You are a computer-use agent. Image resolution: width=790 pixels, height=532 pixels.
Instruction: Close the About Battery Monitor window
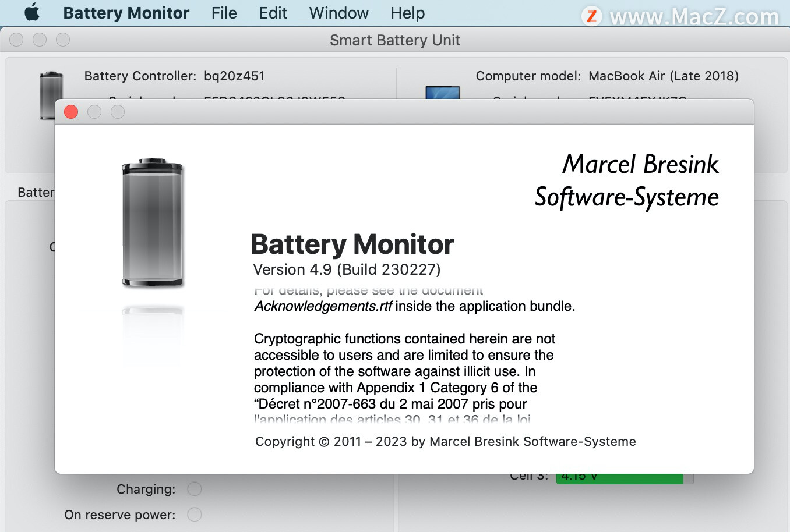pyautogui.click(x=71, y=112)
